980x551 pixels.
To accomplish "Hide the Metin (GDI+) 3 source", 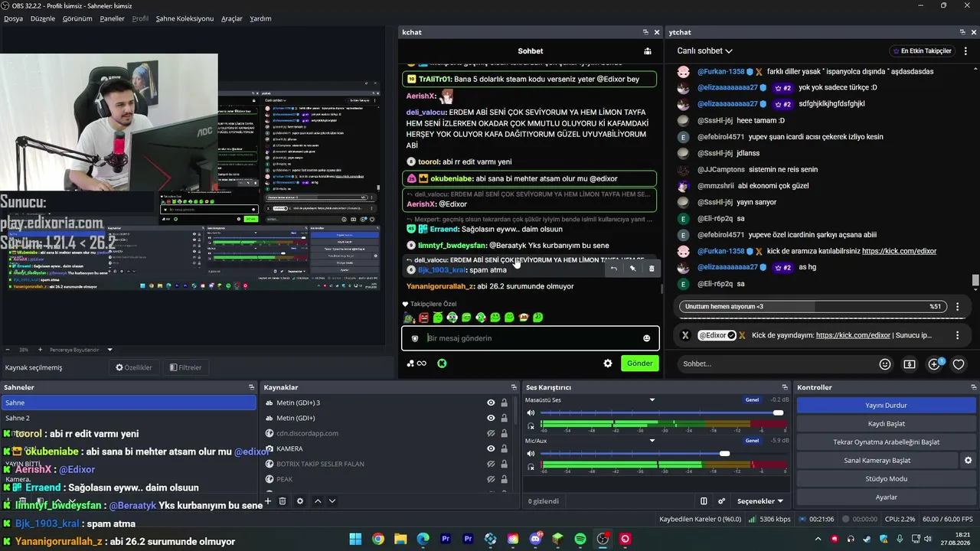I will click(491, 403).
